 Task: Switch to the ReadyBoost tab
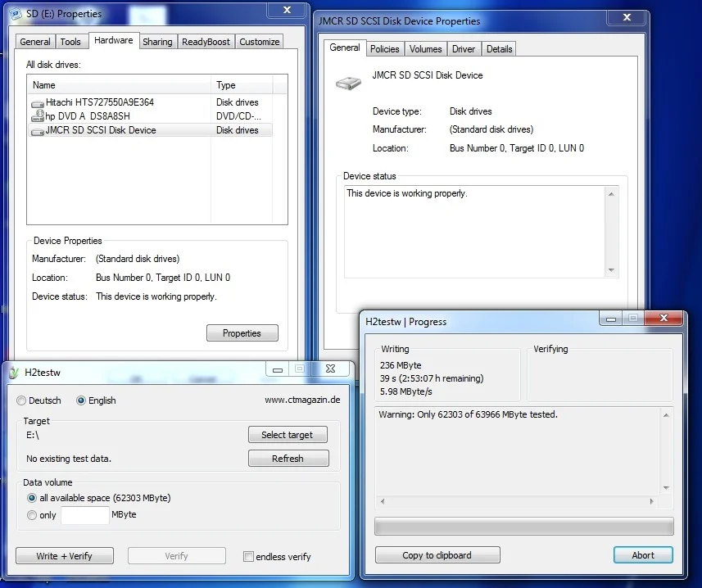206,42
